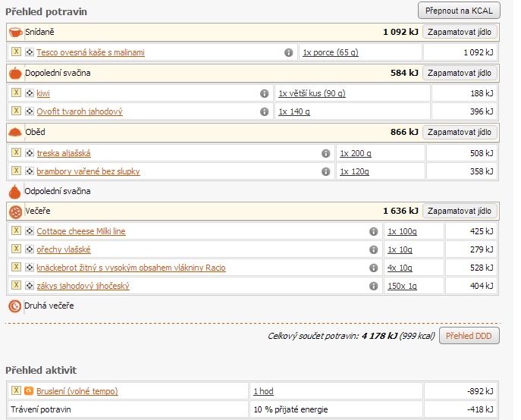
Task: Change kiwi portion 1x větší kus
Action: point(312,93)
